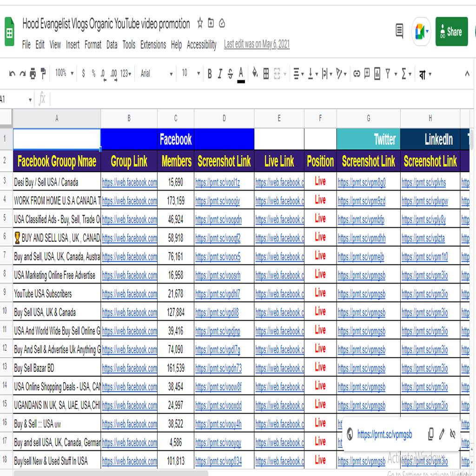Open the input tools language dropdown
Image resolution: width=476 pixels, height=476 pixels.
(425, 74)
